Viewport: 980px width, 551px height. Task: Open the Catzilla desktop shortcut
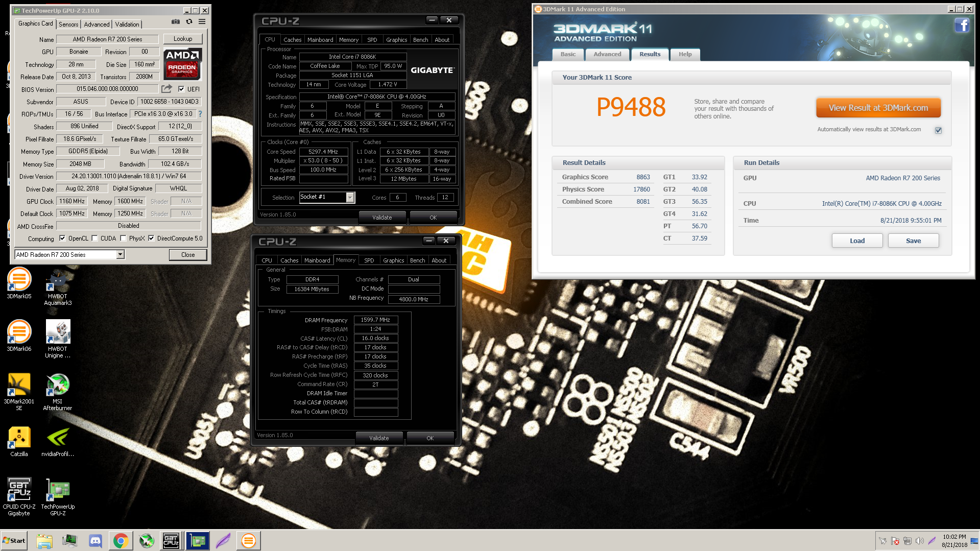19,441
